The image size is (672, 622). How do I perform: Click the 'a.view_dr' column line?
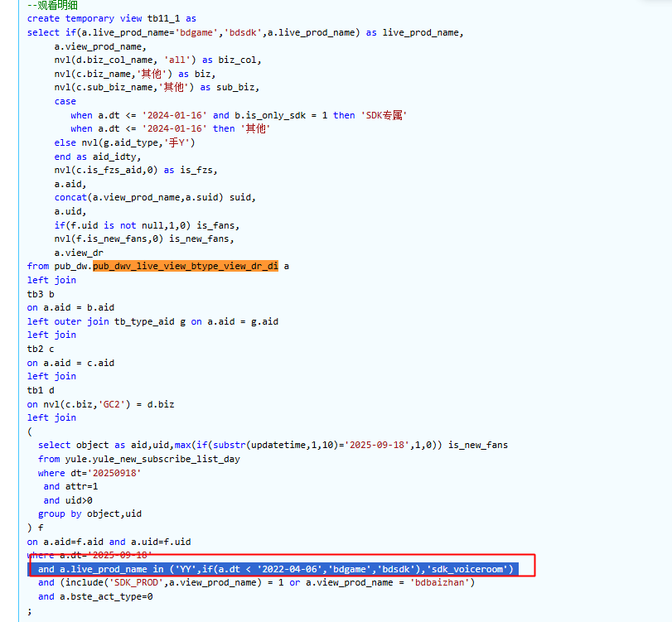tap(79, 253)
